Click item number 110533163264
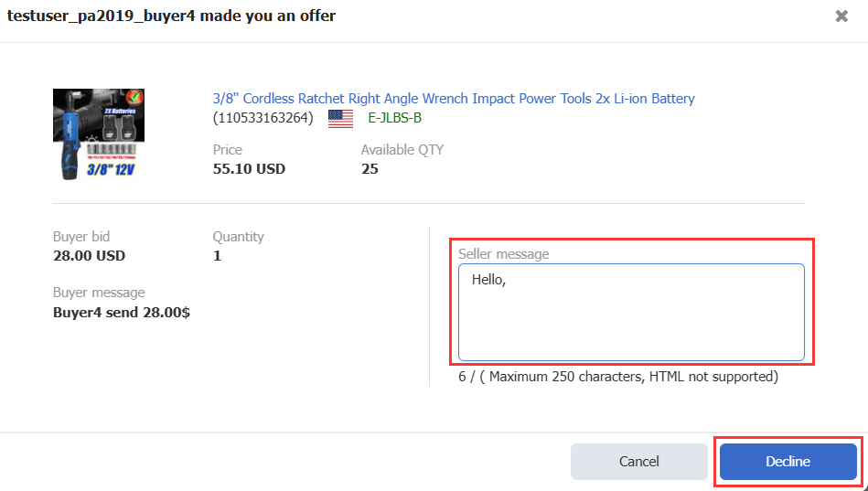This screenshot has width=868, height=491. tap(263, 118)
